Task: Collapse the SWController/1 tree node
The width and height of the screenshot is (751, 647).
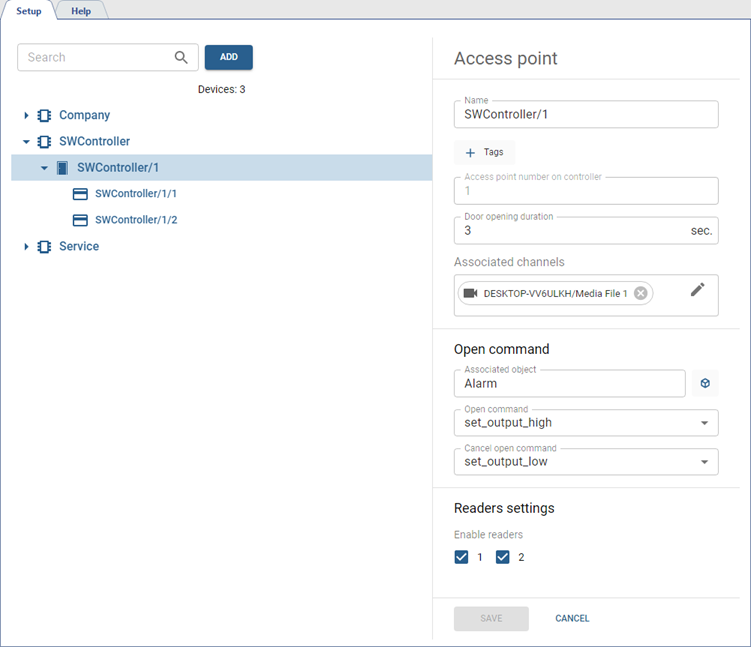Action: coord(44,168)
